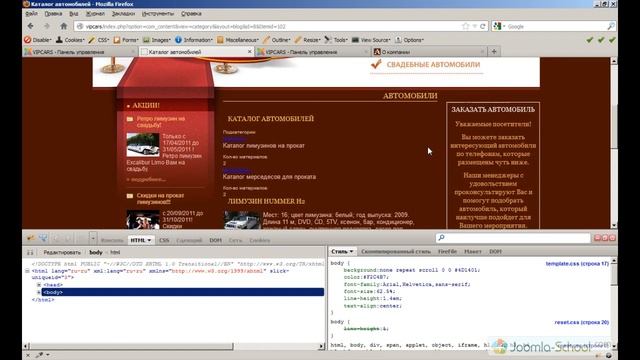
Task: Open the Правка menu
Action: pyautogui.click(x=53, y=13)
